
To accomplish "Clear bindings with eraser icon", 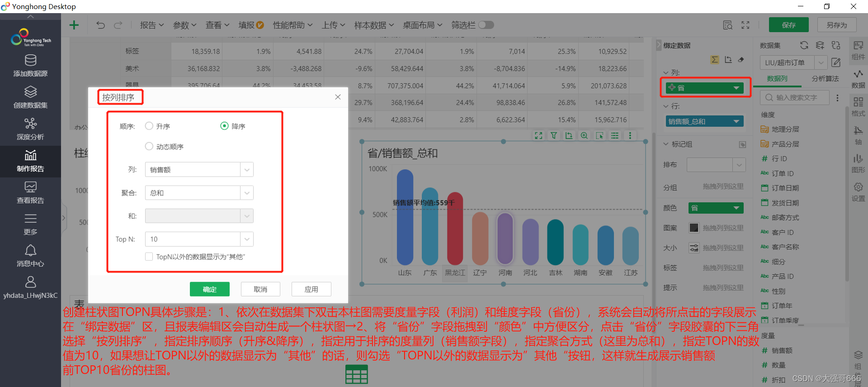I will pos(741,60).
